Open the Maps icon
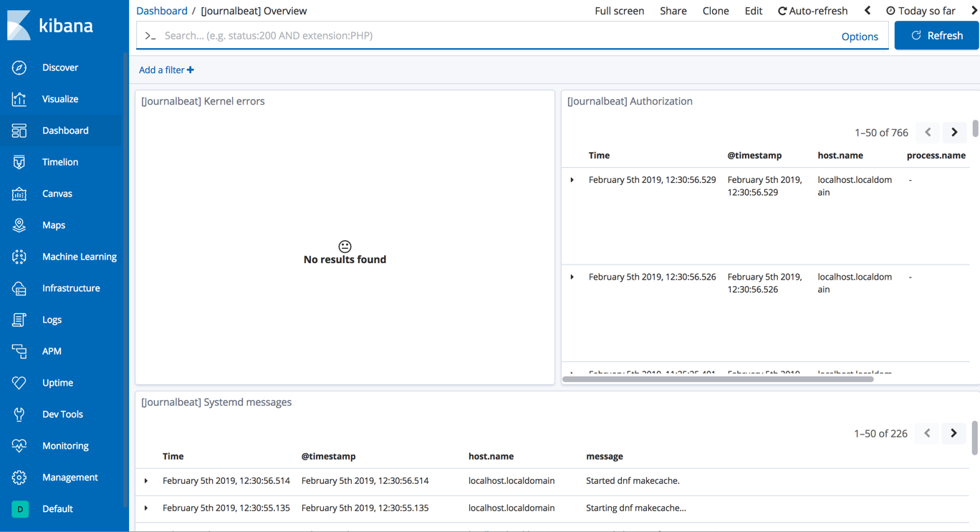Image resolution: width=980 pixels, height=532 pixels. tap(19, 225)
